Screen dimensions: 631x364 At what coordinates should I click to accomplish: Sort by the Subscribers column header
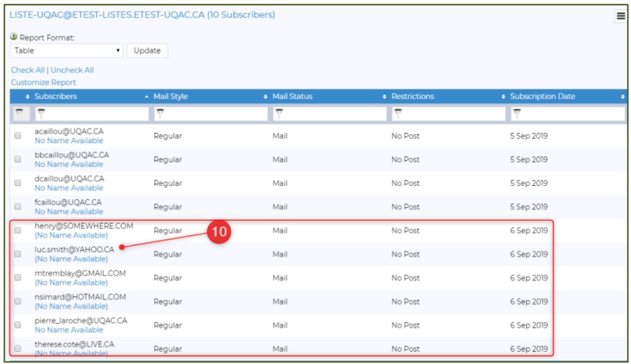[x=56, y=96]
